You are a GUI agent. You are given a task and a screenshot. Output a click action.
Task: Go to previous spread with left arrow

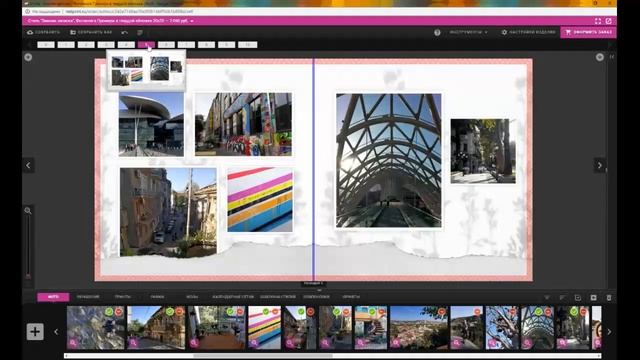[x=28, y=165]
